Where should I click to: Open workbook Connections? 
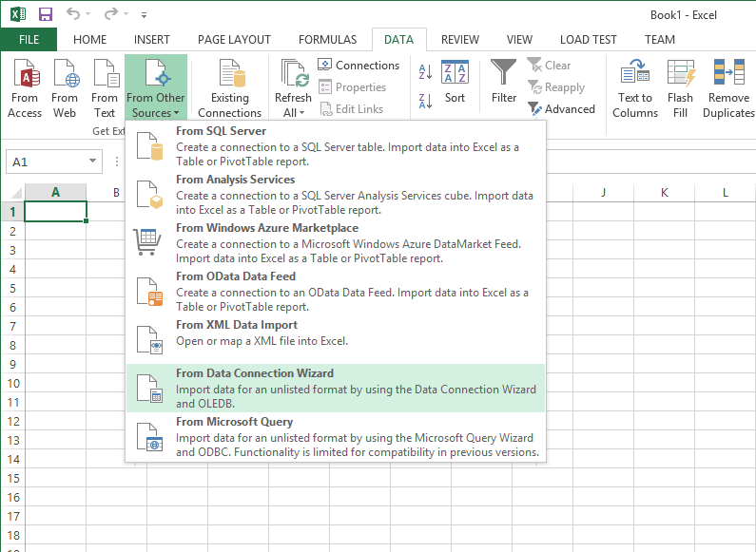click(359, 65)
